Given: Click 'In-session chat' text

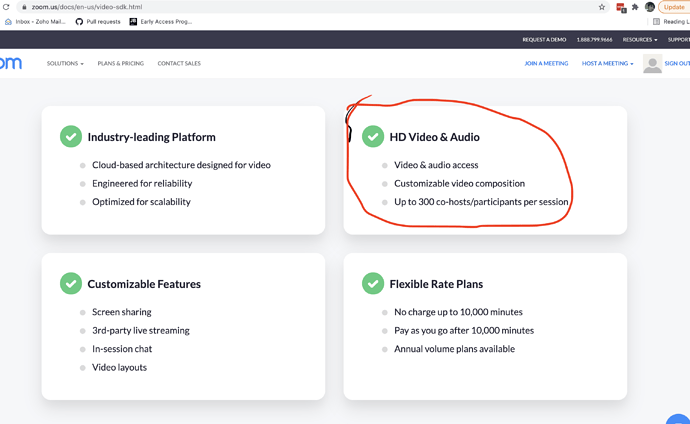Looking at the screenshot, I should pyautogui.click(x=122, y=349).
